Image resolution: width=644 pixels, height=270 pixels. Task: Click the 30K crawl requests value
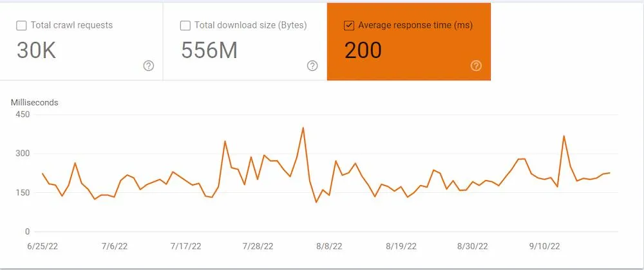[37, 50]
